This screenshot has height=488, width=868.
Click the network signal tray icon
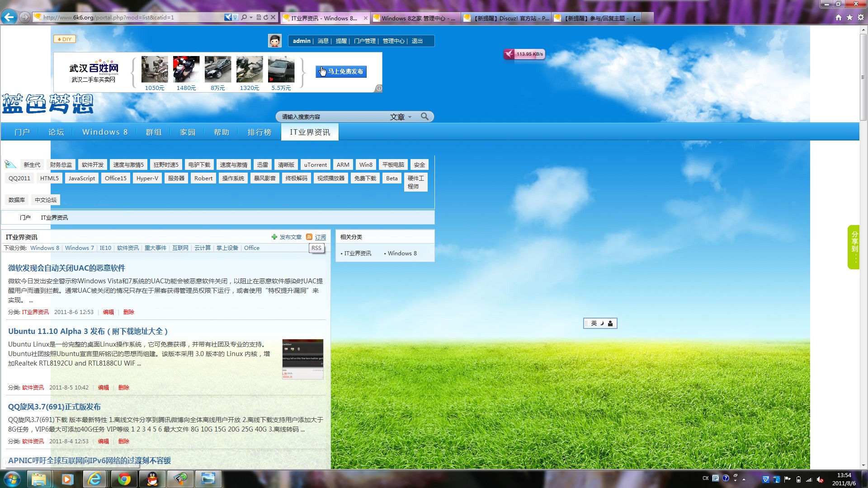pos(809,479)
